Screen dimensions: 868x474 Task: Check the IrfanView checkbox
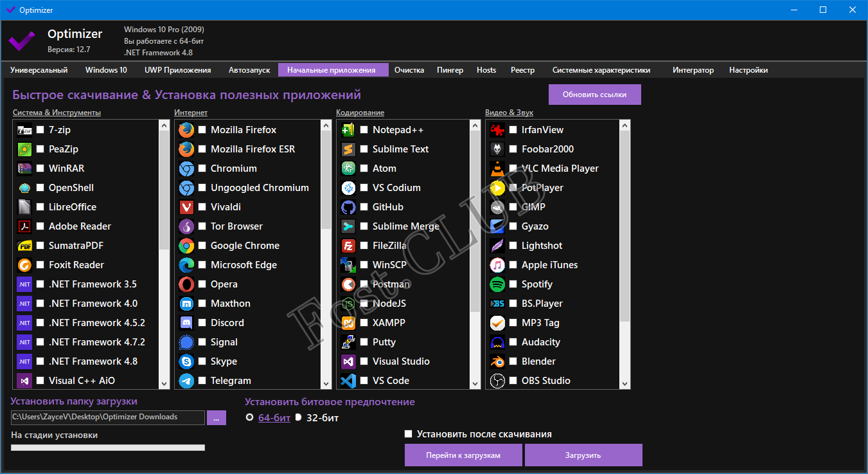tap(513, 130)
